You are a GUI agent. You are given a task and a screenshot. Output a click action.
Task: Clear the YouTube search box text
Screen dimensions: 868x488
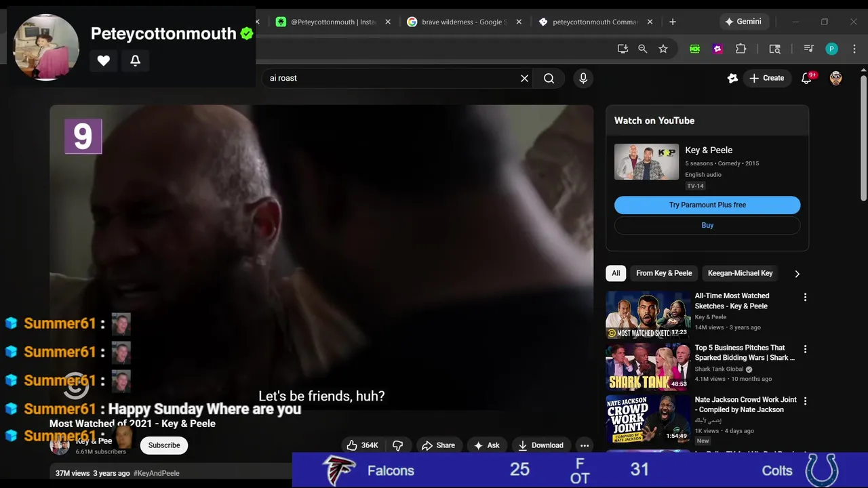pos(524,79)
